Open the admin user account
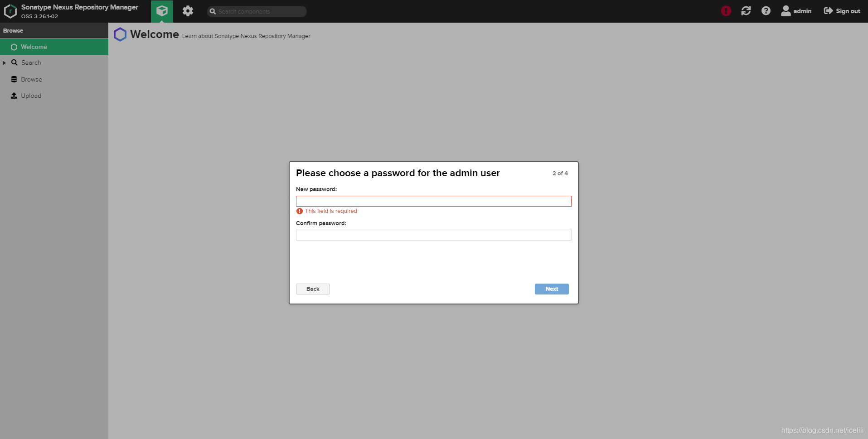The width and height of the screenshot is (868, 439). [x=796, y=11]
